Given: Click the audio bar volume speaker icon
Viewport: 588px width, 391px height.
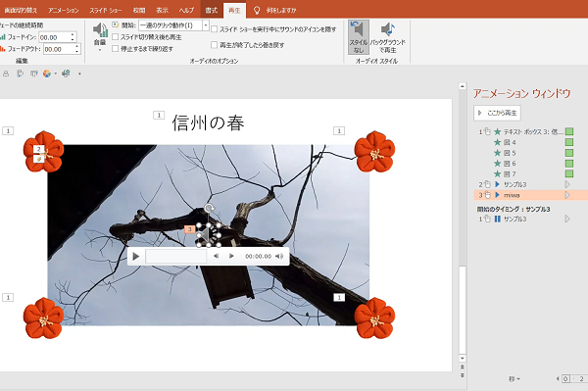Looking at the screenshot, I should (x=279, y=256).
